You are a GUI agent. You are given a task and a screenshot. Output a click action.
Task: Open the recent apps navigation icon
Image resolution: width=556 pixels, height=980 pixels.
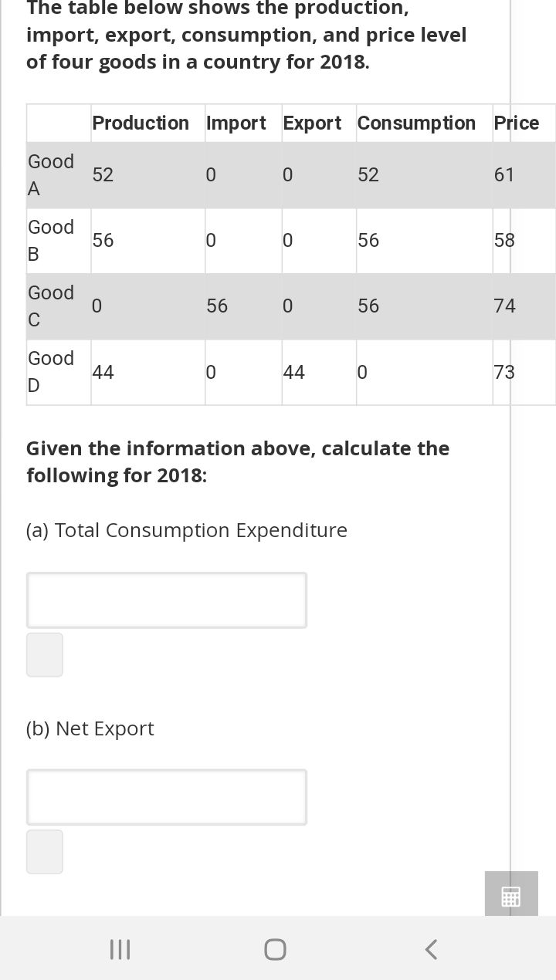pyautogui.click(x=120, y=950)
